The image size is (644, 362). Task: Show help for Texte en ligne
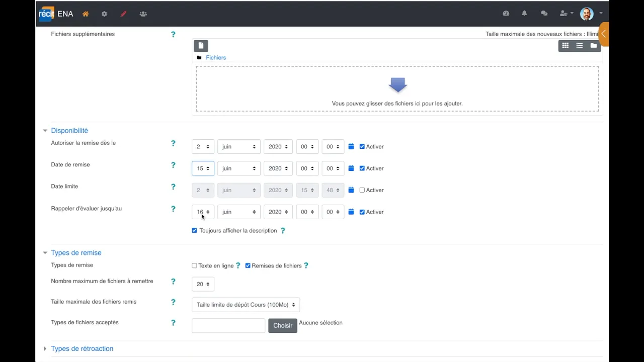238,265
